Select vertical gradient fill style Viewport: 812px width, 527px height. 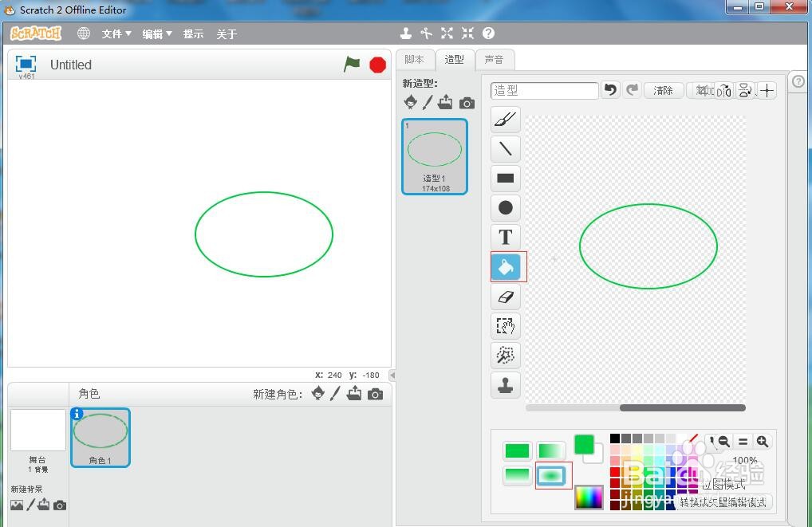tap(517, 475)
